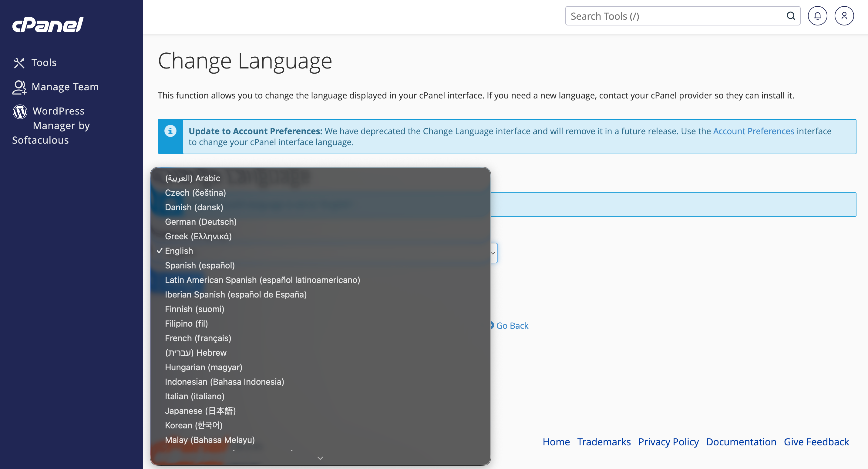The image size is (868, 469).
Task: Open Tools in the sidebar
Action: pyautogui.click(x=44, y=63)
